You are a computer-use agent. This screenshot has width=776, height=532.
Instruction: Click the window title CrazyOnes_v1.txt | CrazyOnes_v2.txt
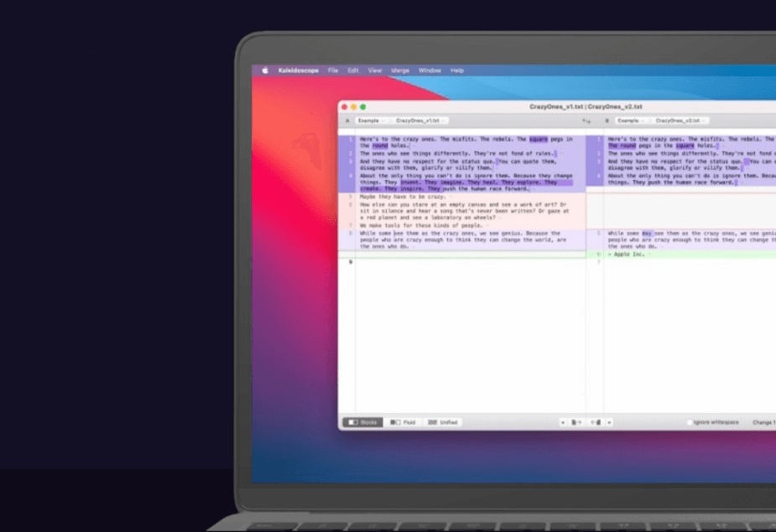click(x=586, y=107)
